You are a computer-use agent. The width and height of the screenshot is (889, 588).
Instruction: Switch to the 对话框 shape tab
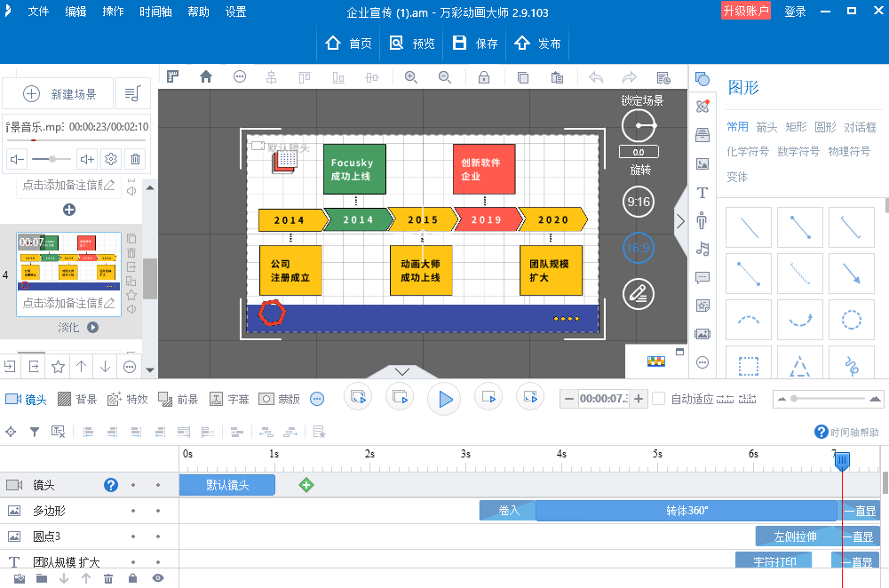coord(860,127)
